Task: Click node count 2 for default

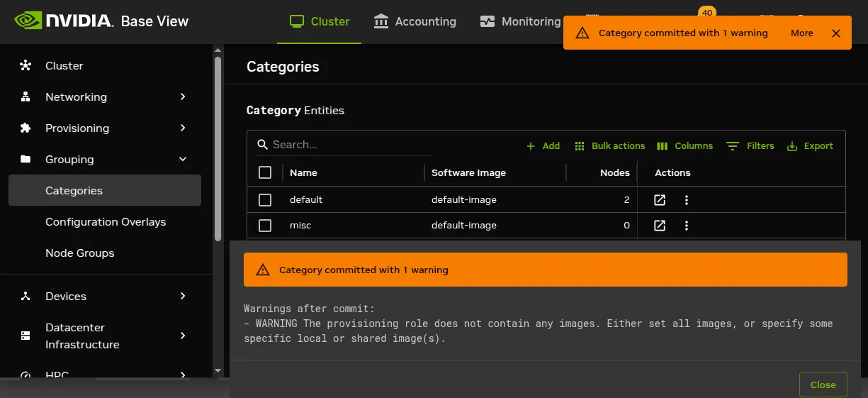Action: 626,200
